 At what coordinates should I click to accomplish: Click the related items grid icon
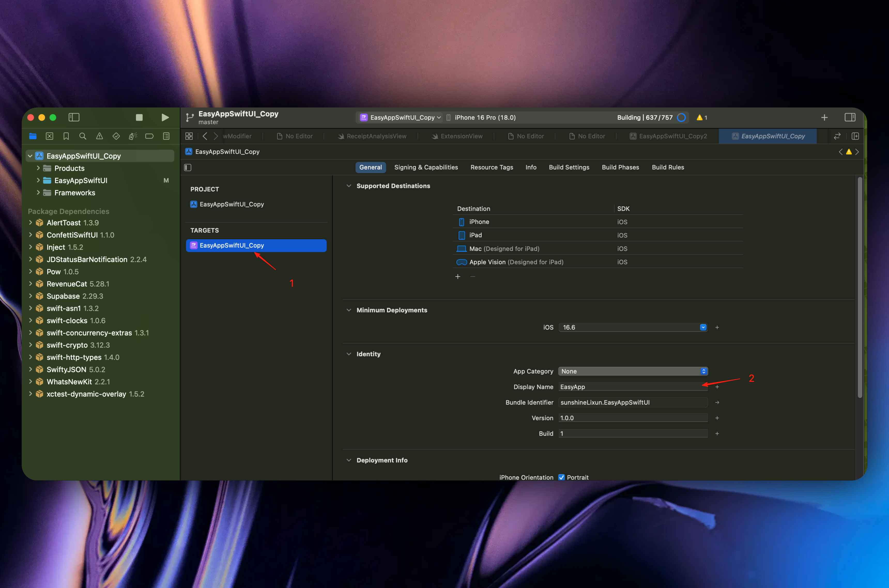coord(189,136)
